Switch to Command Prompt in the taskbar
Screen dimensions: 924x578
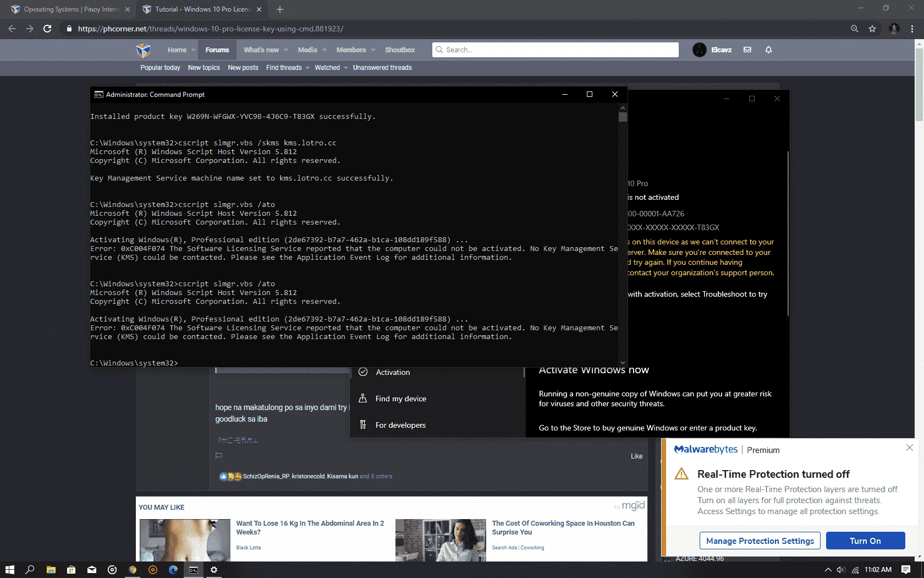(x=194, y=570)
